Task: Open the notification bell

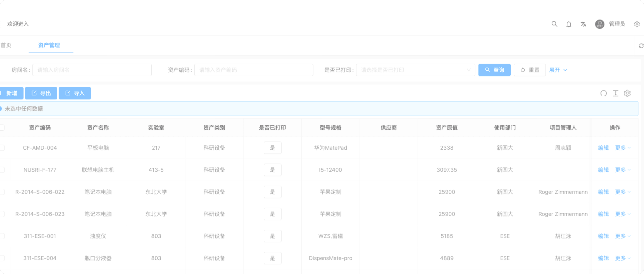Action: [x=569, y=24]
